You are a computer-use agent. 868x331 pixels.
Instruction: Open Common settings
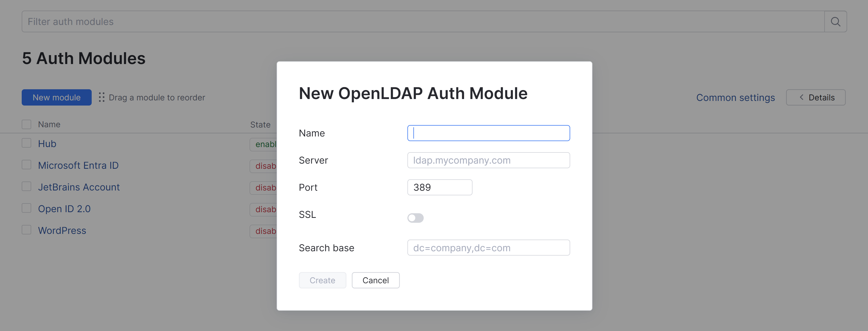tap(736, 97)
